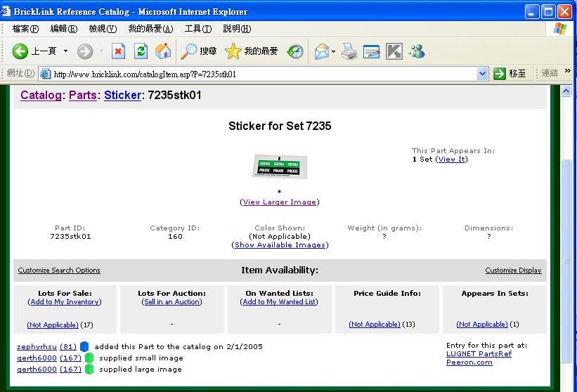Viewport: 577px width, 392px height.
Task: Open the Favorites (我的最愛) menu
Action: [x=150, y=29]
